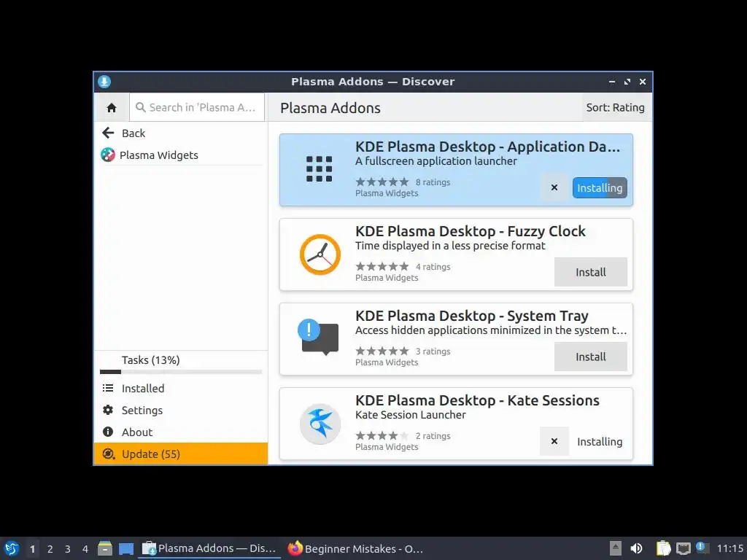
Task: Open the Installed list icon
Action: 108,388
